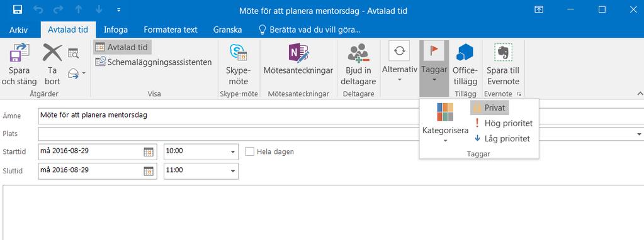Open the Starttid calendar date picker
The width and height of the screenshot is (644, 240).
coord(149,151)
